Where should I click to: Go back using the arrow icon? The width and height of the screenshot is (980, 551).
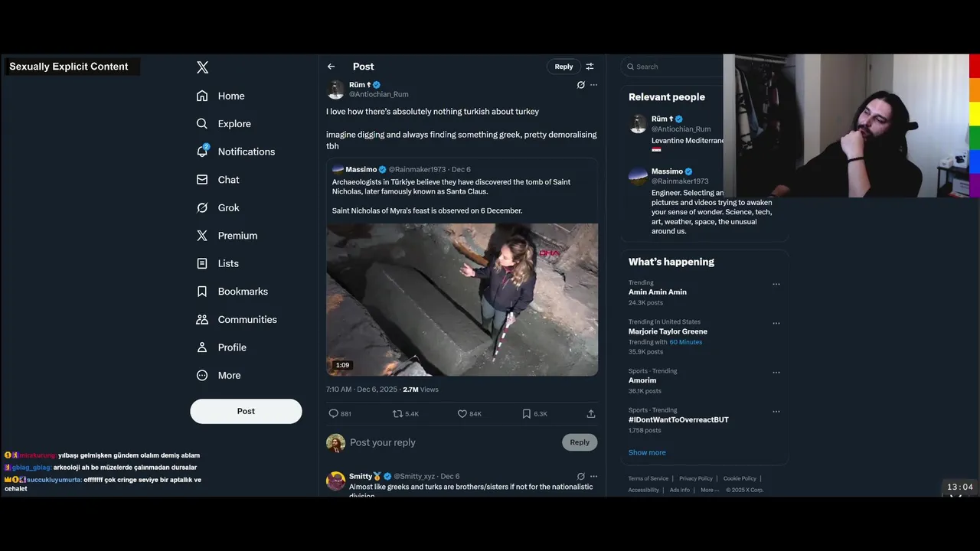332,67
